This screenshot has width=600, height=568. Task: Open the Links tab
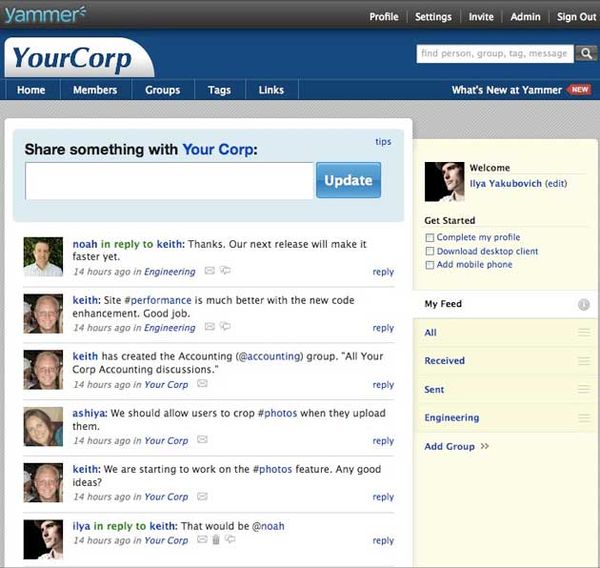pos(271,90)
